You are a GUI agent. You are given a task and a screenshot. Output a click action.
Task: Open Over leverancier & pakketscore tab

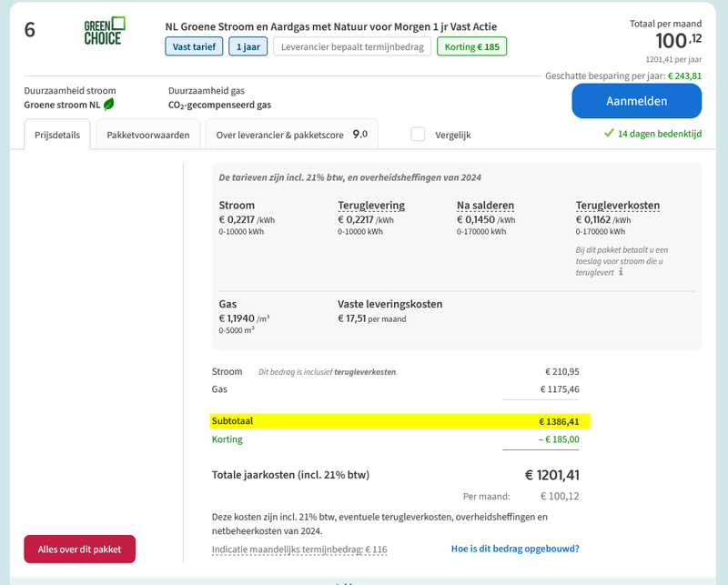click(291, 135)
